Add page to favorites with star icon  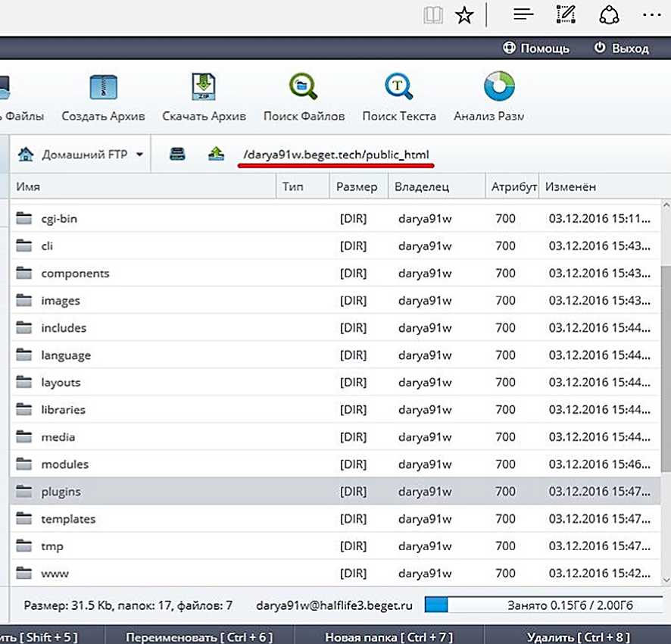(x=464, y=14)
